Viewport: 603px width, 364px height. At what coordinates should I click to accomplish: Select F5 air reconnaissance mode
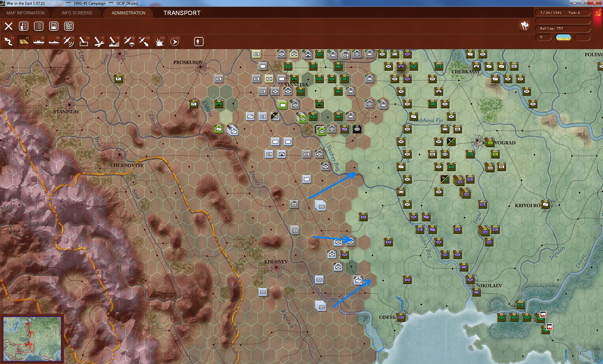click(x=69, y=41)
